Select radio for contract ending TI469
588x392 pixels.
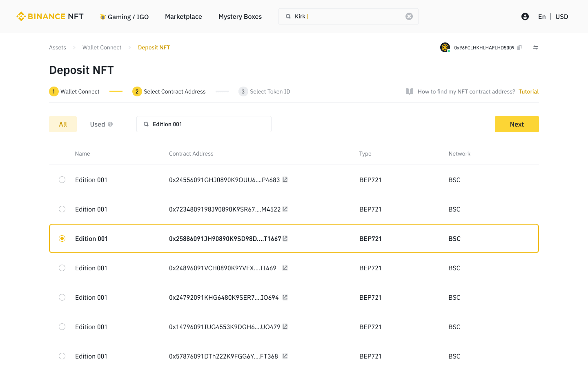[62, 268]
